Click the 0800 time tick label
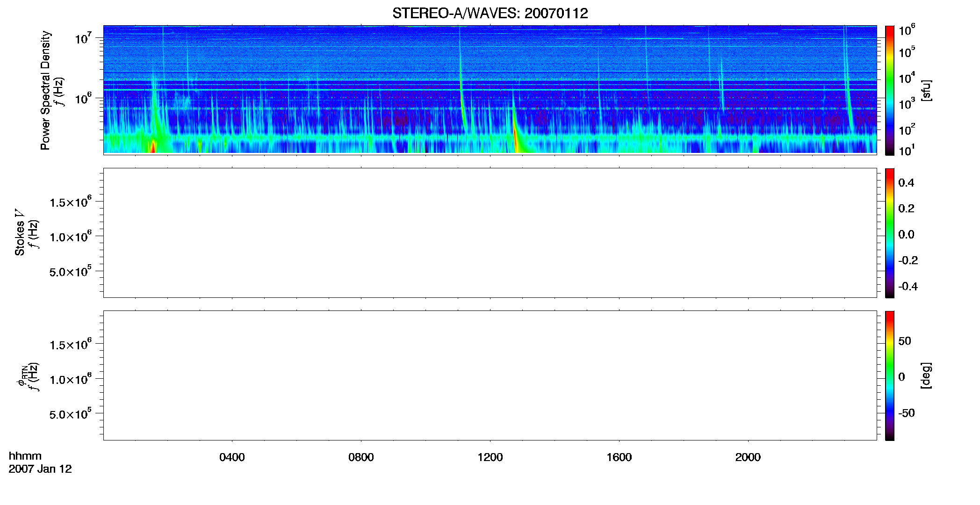980x505 pixels. [x=361, y=457]
